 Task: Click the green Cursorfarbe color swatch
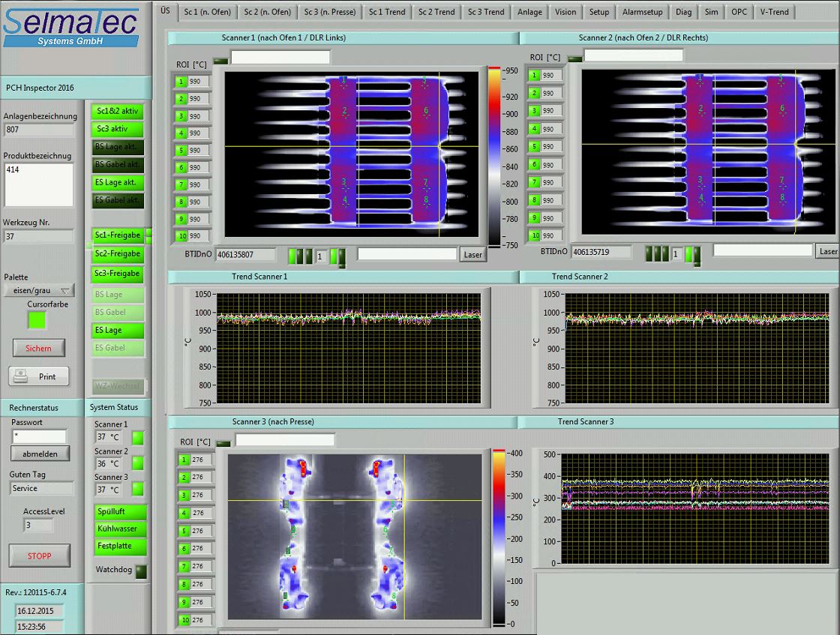(37, 320)
